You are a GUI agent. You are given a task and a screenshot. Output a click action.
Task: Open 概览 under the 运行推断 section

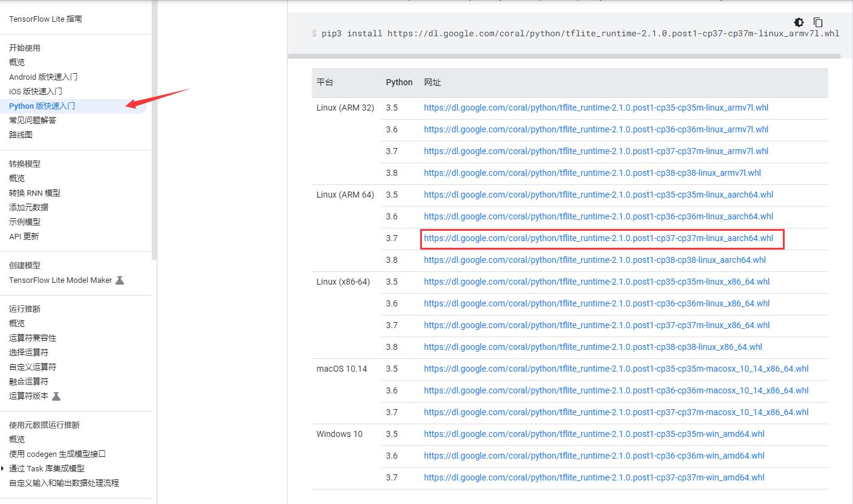(x=17, y=323)
